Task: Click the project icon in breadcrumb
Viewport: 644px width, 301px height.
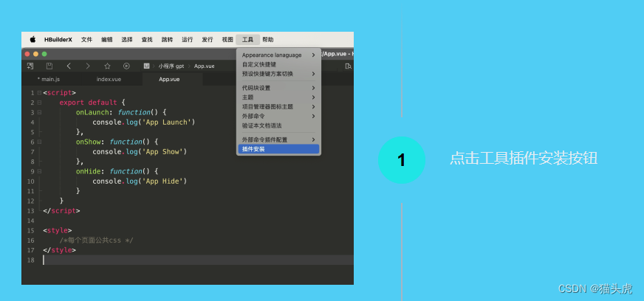Action: coord(146,66)
